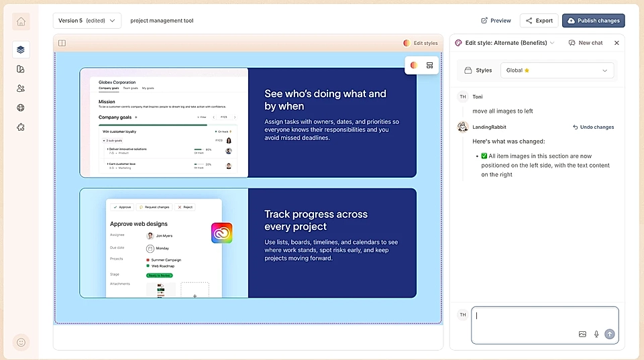
Task: Open the globe domain sidebar icon
Action: point(21,107)
